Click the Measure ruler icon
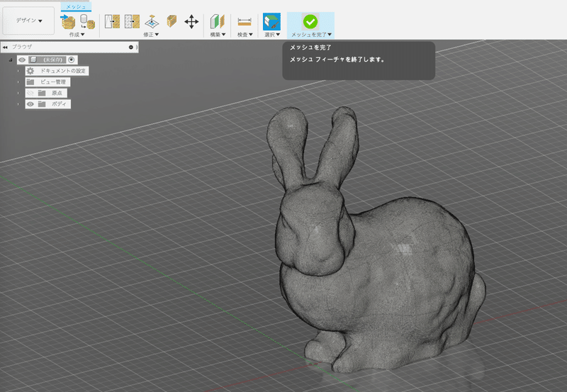The height and width of the screenshot is (392, 567). point(245,22)
